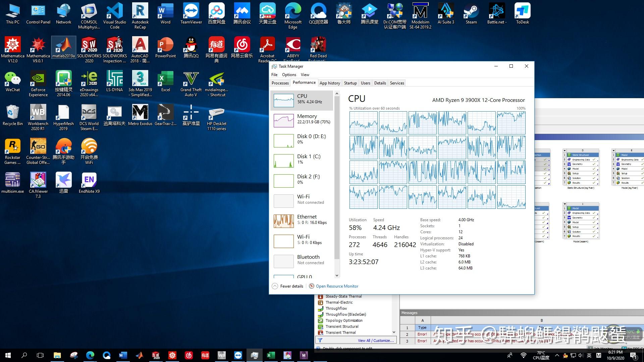Open AutoCAD 2018 desktop icon
This screenshot has width=644, height=362.
click(x=140, y=50)
